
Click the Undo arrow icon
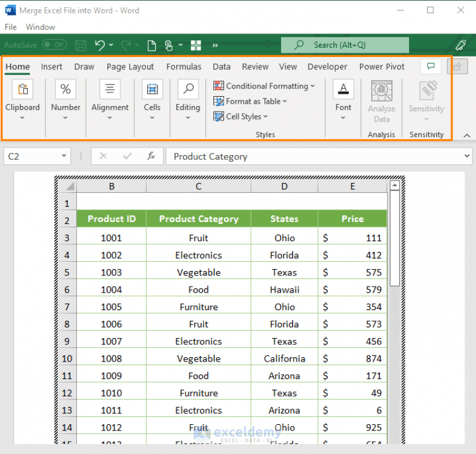(x=100, y=45)
